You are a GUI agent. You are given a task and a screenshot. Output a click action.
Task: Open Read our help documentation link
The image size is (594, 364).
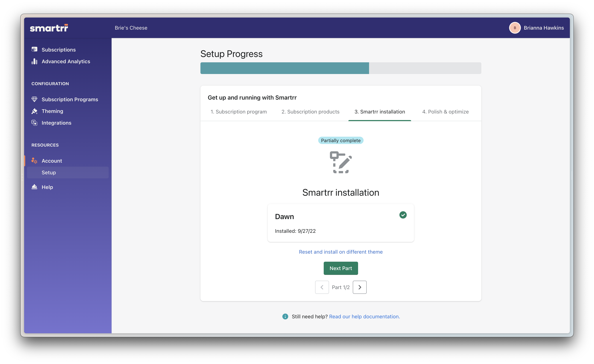pos(364,316)
